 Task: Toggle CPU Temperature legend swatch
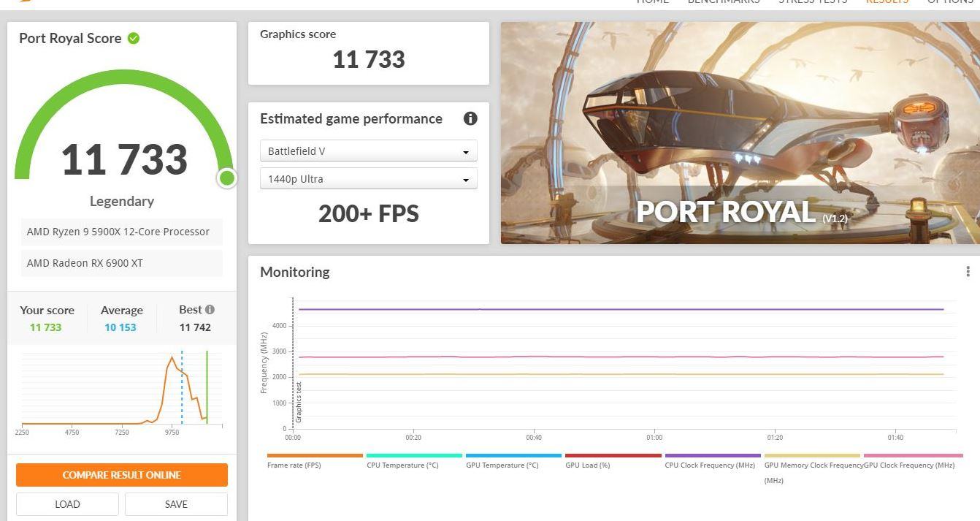(414, 455)
